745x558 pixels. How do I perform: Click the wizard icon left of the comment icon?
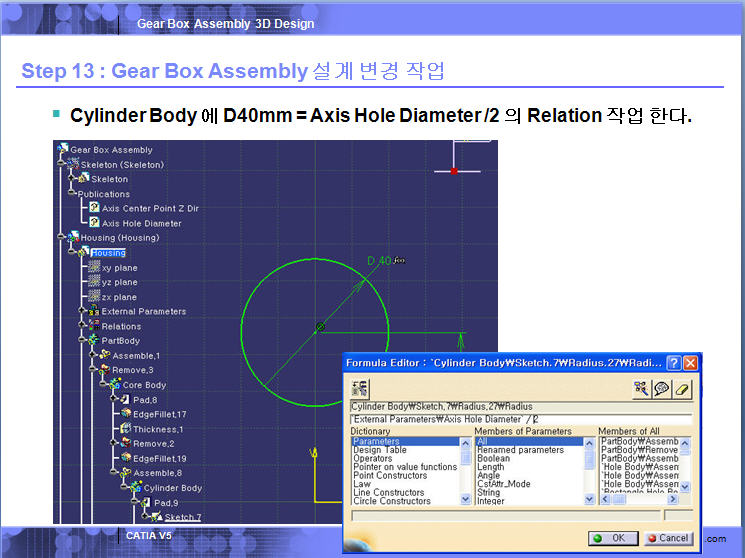pos(641,388)
